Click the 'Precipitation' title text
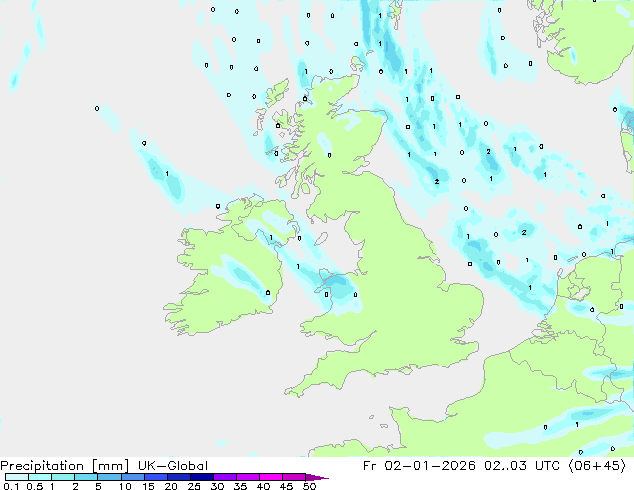 click(x=42, y=466)
